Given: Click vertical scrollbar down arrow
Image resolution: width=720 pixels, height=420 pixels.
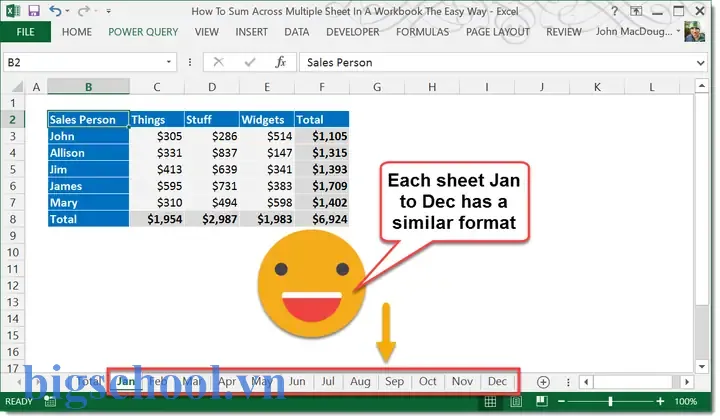Looking at the screenshot, I should click(702, 366).
